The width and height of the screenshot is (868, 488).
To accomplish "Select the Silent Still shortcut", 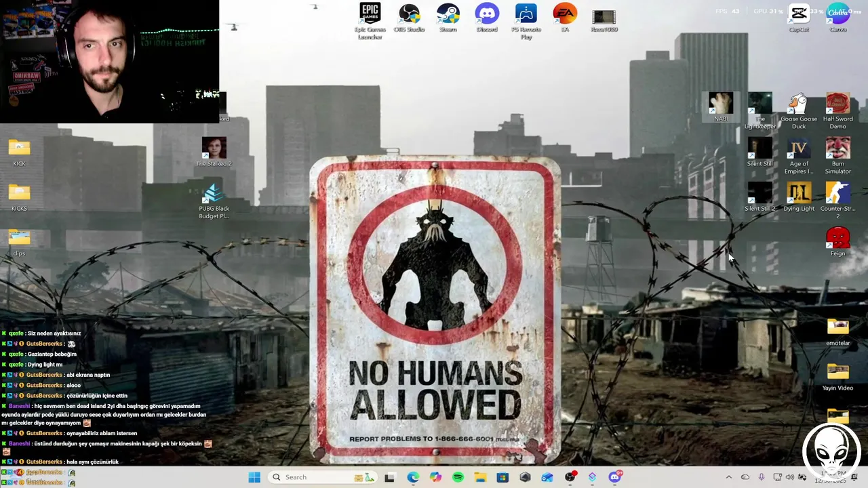I will (x=759, y=152).
